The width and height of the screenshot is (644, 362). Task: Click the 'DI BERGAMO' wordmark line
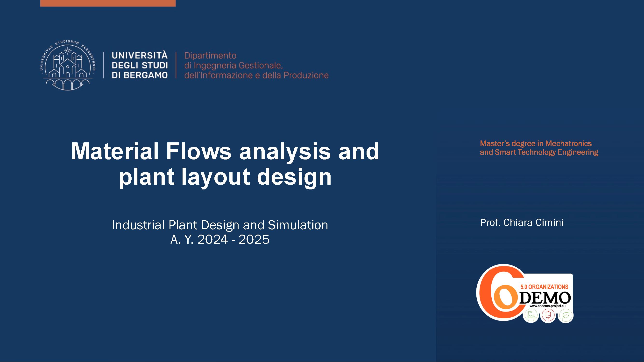pyautogui.click(x=140, y=75)
